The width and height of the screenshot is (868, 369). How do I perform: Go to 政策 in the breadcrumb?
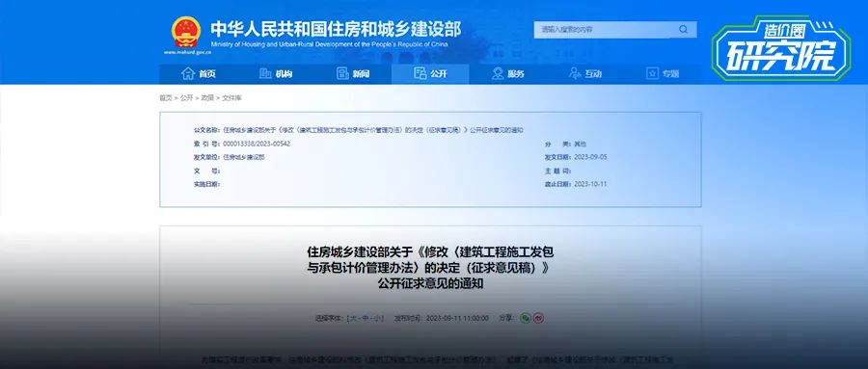tap(207, 98)
